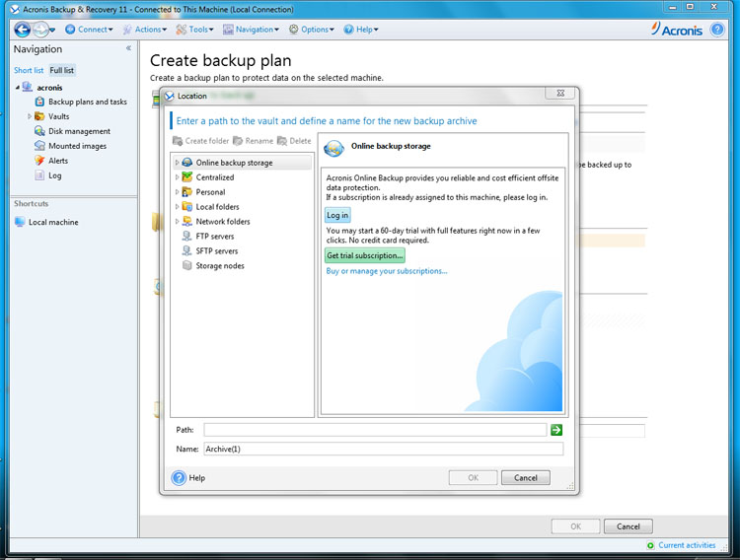Expand the Vaults tree node
Image resolution: width=740 pixels, height=560 pixels.
[x=30, y=116]
